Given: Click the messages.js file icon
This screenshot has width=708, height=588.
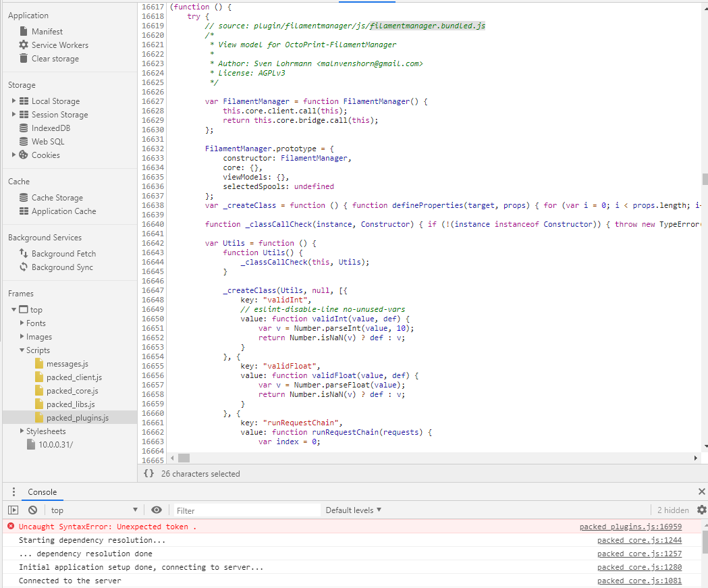Looking at the screenshot, I should (x=39, y=364).
